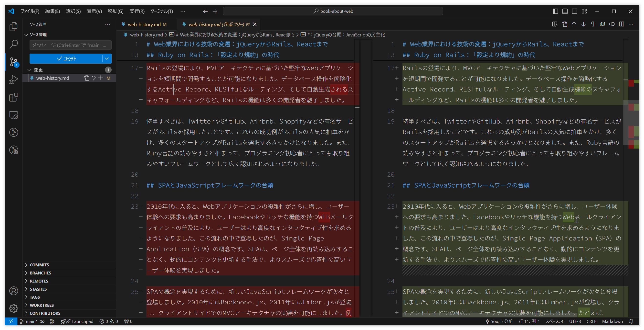Click the commit message input field

[70, 45]
